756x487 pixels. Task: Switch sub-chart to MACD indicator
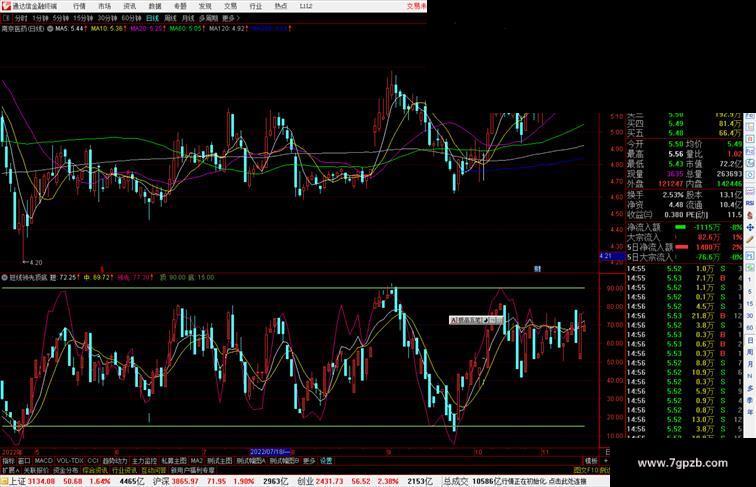point(43,461)
